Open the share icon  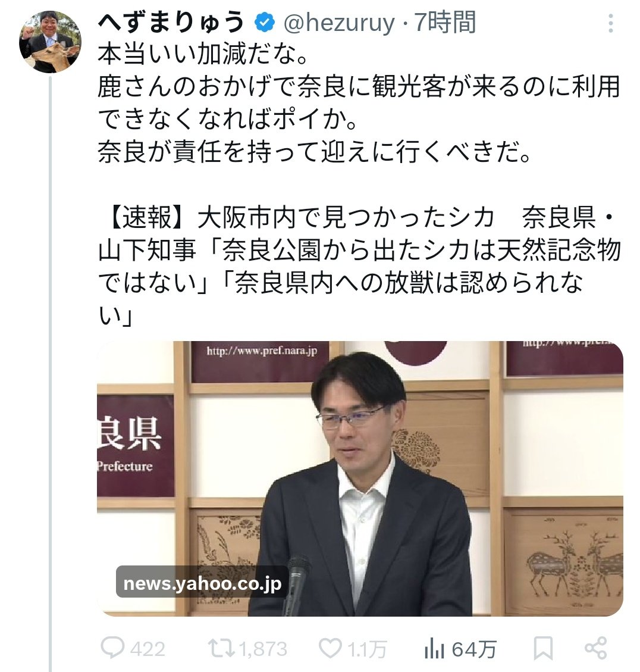coord(596,648)
